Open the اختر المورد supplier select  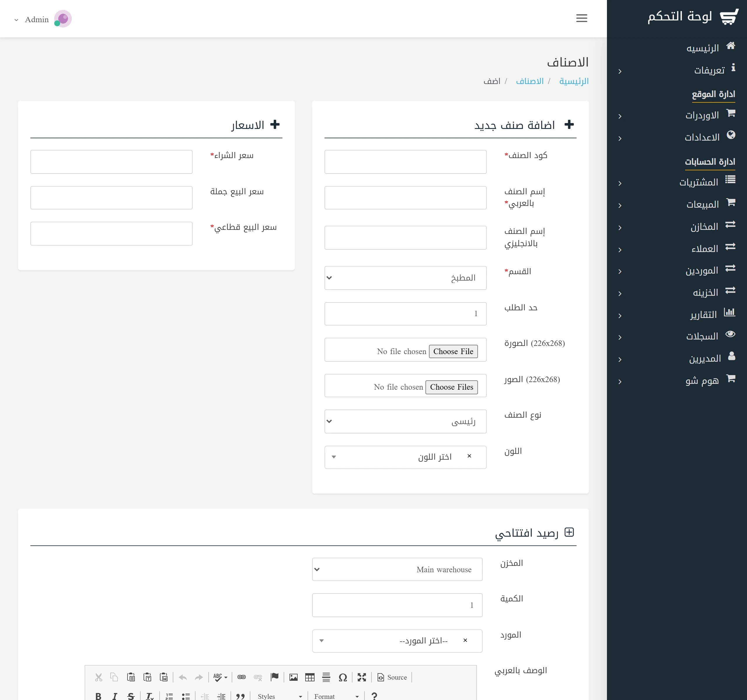point(397,641)
